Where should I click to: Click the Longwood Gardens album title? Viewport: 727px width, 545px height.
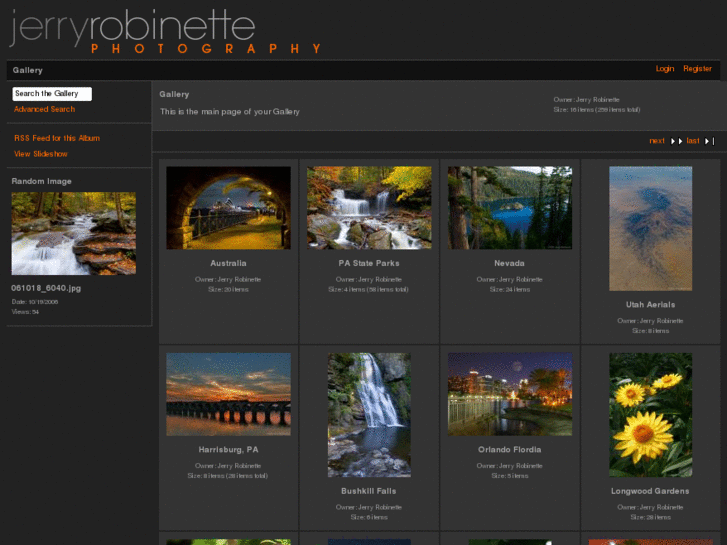tap(650, 491)
